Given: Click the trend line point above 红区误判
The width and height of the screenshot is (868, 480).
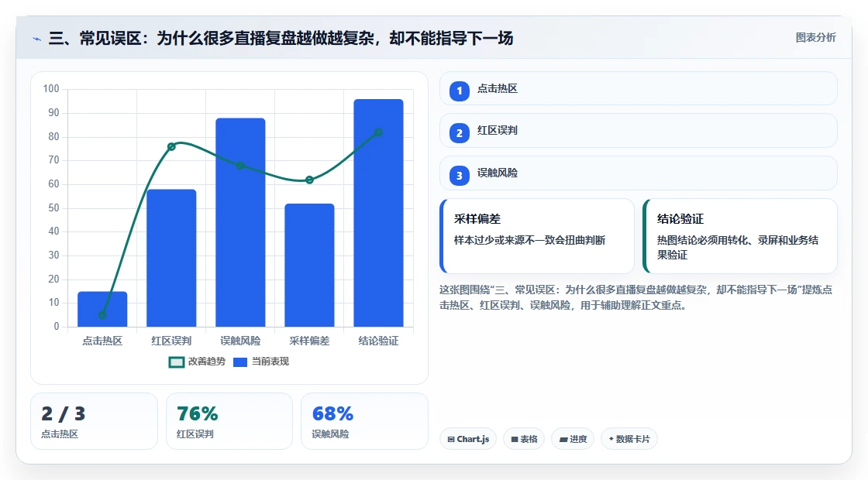Looking at the screenshot, I should [x=171, y=146].
